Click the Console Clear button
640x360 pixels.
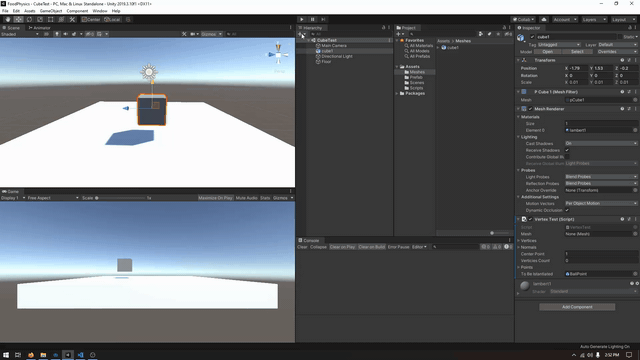pos(302,247)
